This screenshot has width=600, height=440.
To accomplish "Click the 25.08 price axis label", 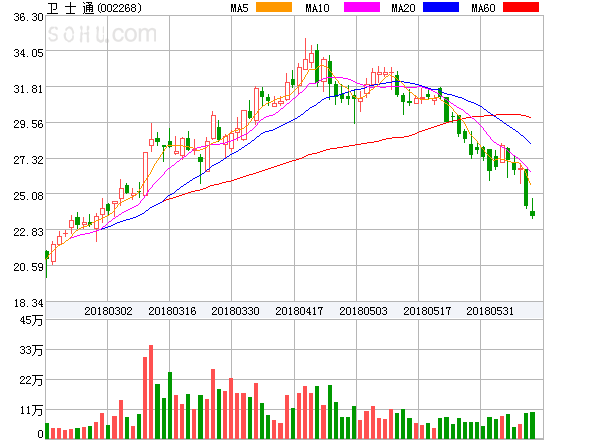I will [29, 196].
